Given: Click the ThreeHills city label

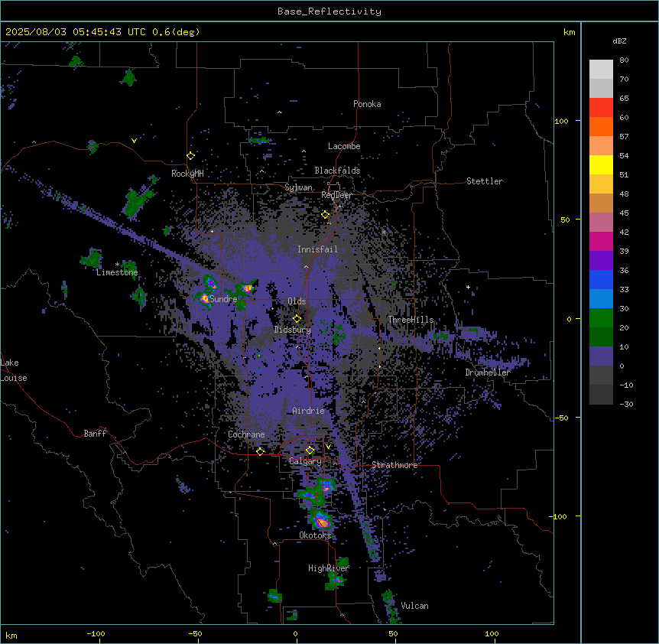Looking at the screenshot, I should click(411, 320).
